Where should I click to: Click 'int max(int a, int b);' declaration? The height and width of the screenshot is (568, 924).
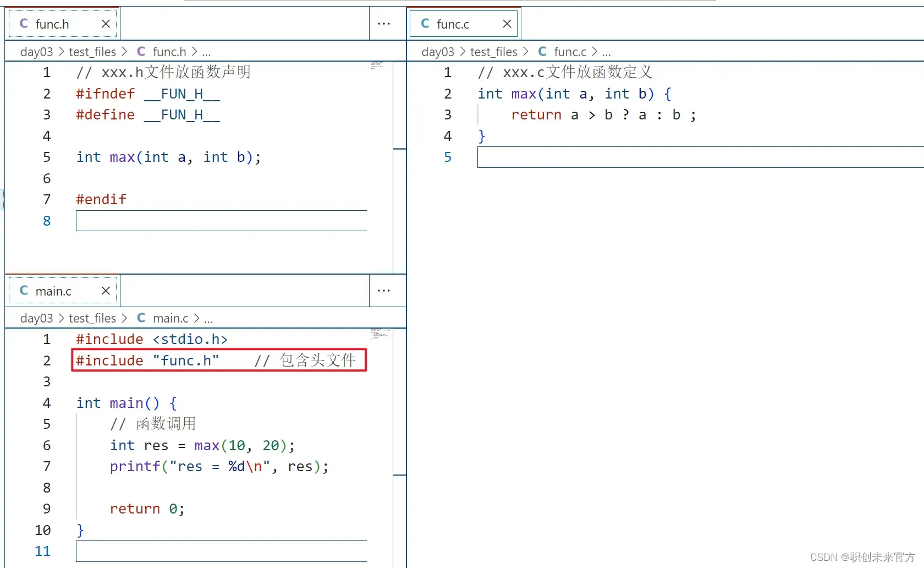coord(168,157)
